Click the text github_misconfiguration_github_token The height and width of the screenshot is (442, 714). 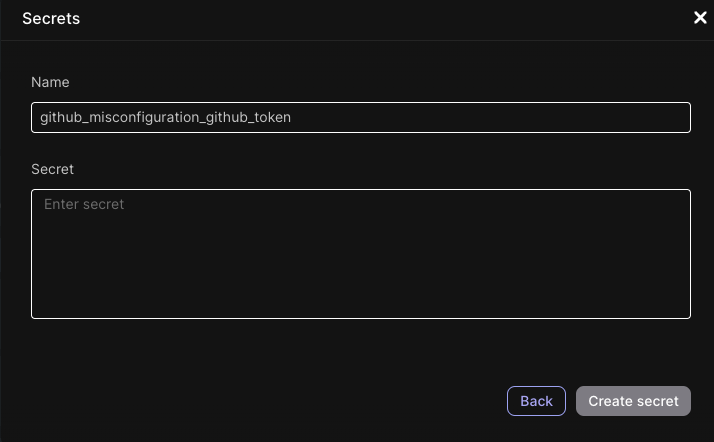166,117
